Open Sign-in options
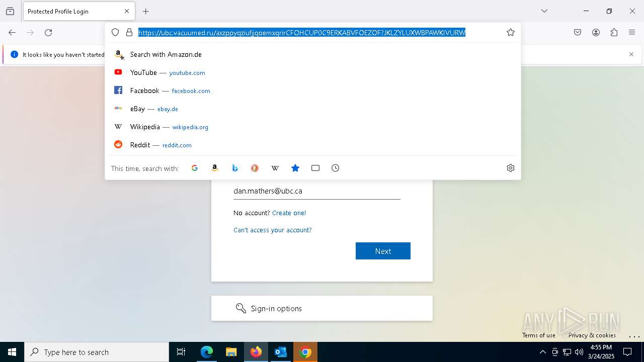The image size is (644, 362). 322,308
